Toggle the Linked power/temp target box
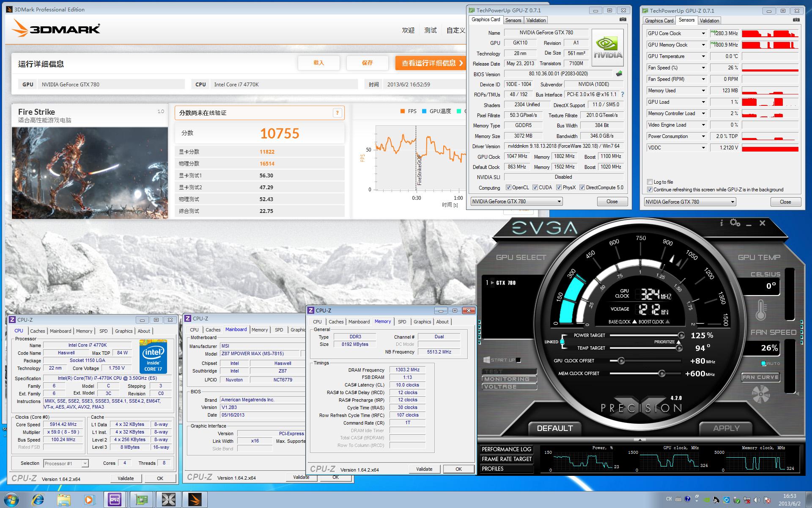The width and height of the screenshot is (812, 508). point(562,342)
